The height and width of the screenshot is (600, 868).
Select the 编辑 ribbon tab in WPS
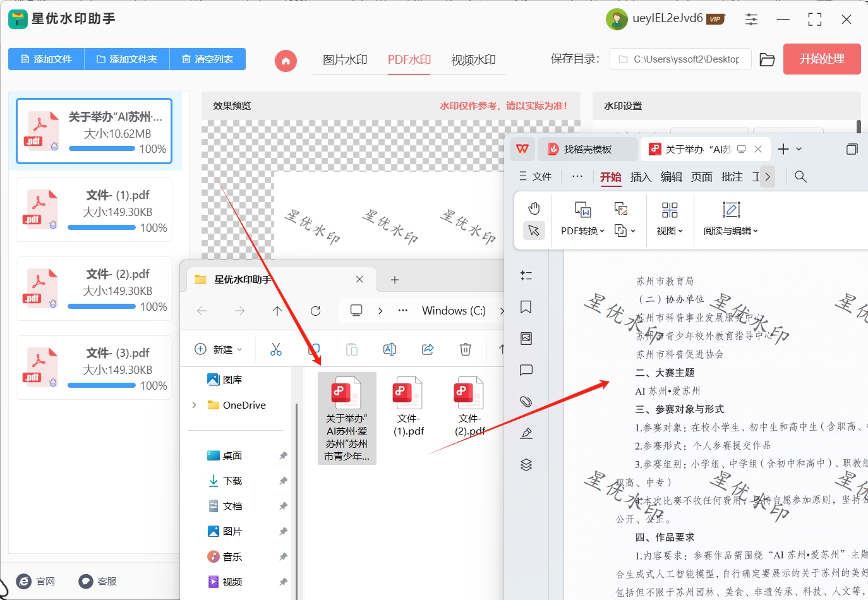[671, 177]
